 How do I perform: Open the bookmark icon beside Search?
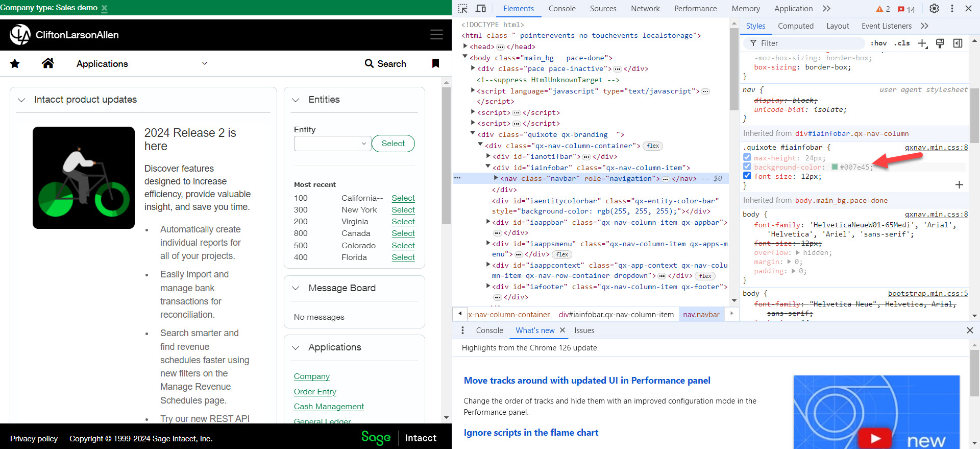coord(435,63)
